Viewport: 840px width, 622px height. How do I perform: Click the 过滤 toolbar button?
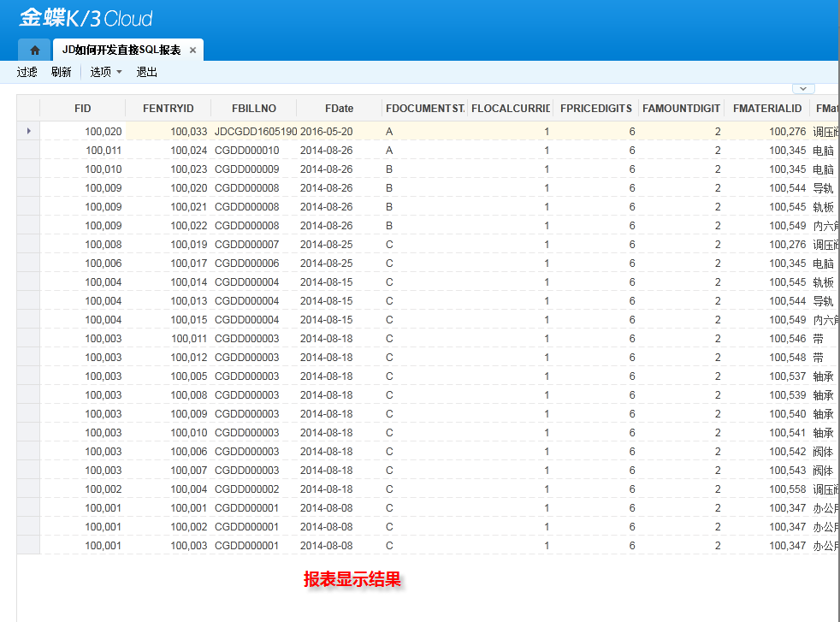[27, 72]
